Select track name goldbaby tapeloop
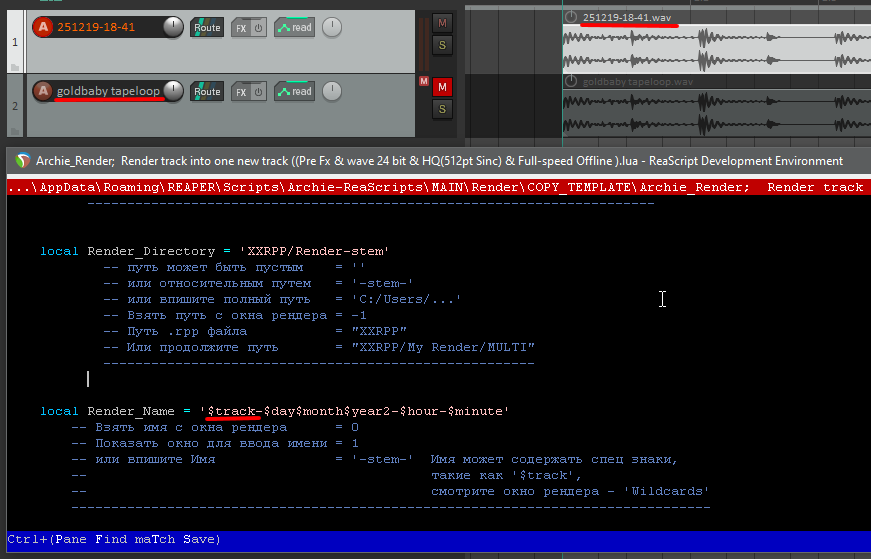 [108, 91]
